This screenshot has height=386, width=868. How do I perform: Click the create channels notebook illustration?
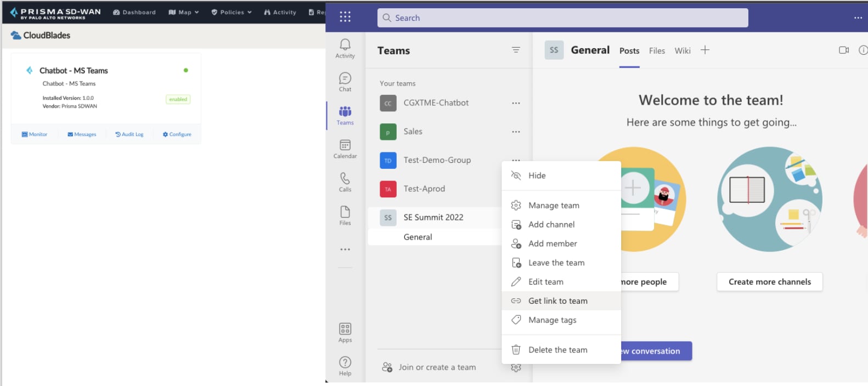[770, 199]
